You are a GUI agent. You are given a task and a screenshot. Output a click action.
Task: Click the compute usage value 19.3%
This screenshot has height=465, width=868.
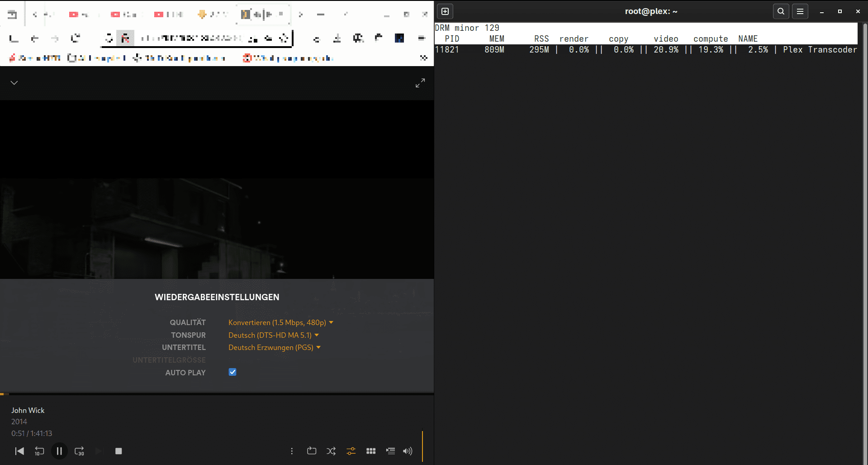click(x=711, y=50)
